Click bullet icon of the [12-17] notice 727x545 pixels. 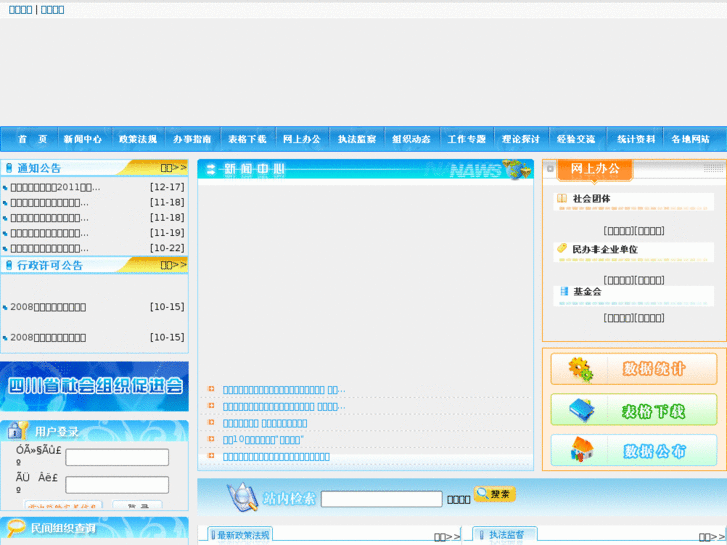[5, 188]
